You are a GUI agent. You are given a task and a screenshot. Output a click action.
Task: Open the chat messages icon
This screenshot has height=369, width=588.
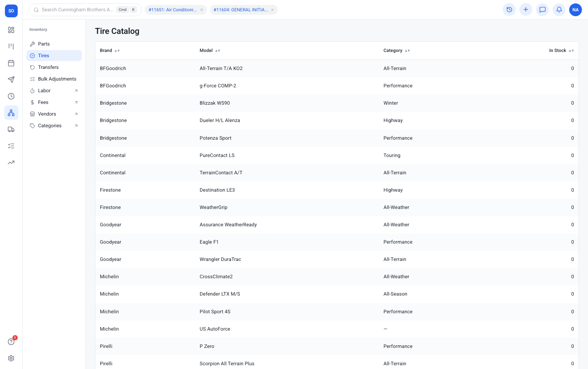(542, 9)
